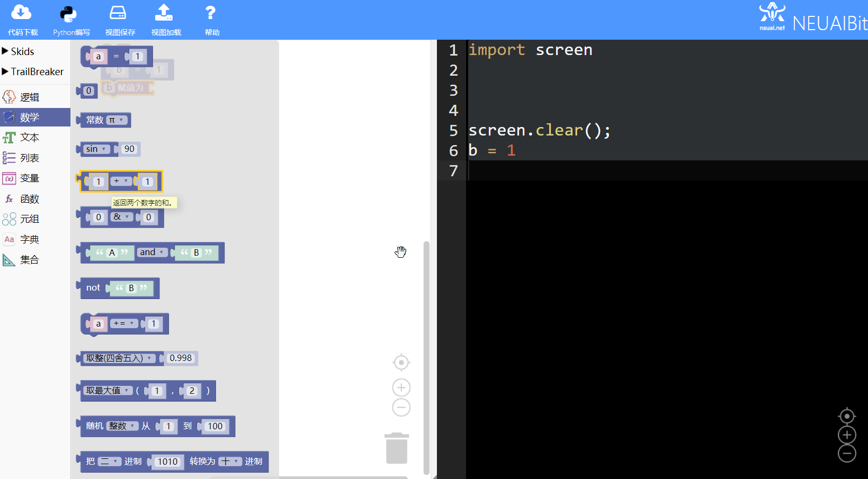Screen dimensions: 868x479
Task: Open the 逻辑 logic category
Action: click(x=35, y=97)
